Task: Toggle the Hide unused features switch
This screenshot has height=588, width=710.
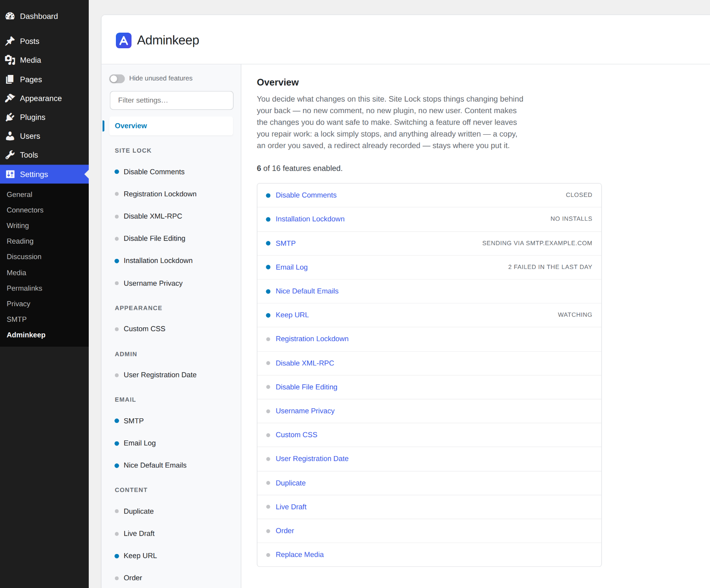Action: coord(117,79)
